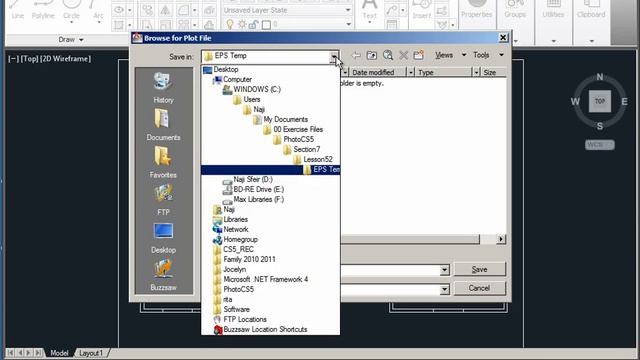Image resolution: width=640 pixels, height=360 pixels.
Task: Select 00 Exercise Files folder
Action: point(293,129)
